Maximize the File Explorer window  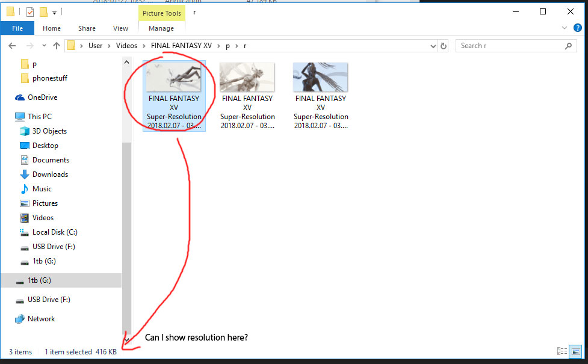(543, 12)
